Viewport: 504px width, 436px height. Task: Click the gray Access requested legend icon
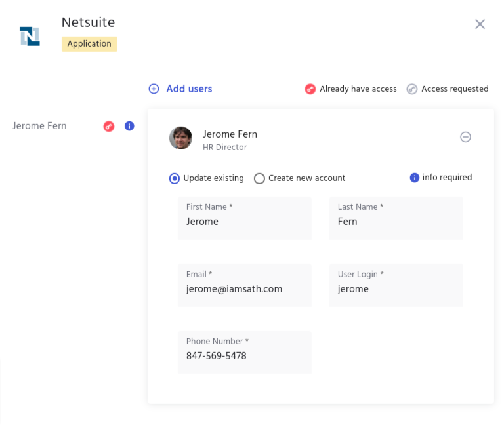(x=411, y=89)
